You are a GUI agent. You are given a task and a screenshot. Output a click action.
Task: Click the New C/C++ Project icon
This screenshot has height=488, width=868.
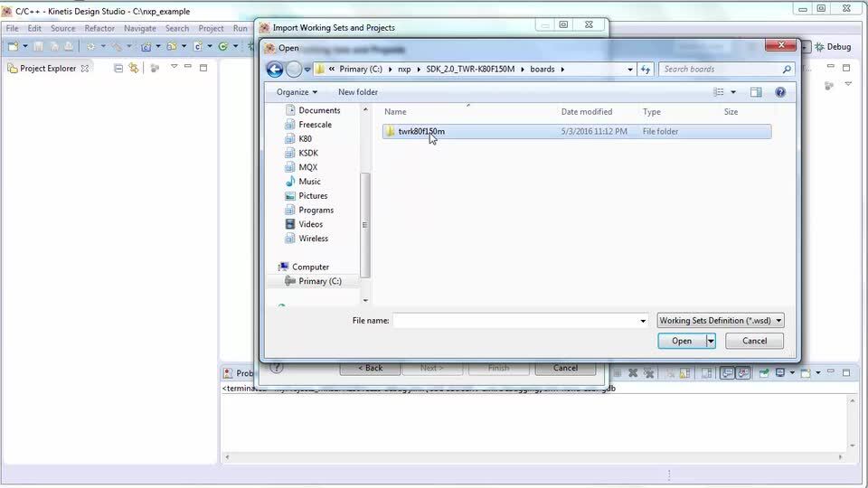click(x=146, y=46)
